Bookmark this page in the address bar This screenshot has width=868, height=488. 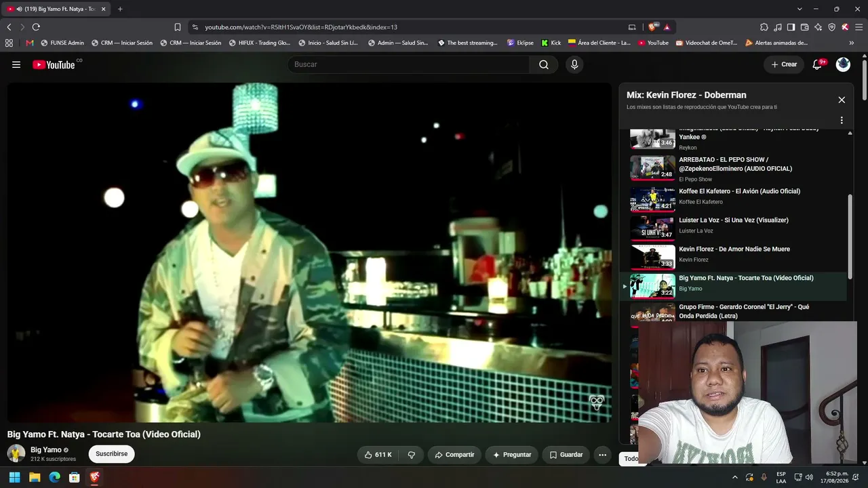click(x=178, y=27)
